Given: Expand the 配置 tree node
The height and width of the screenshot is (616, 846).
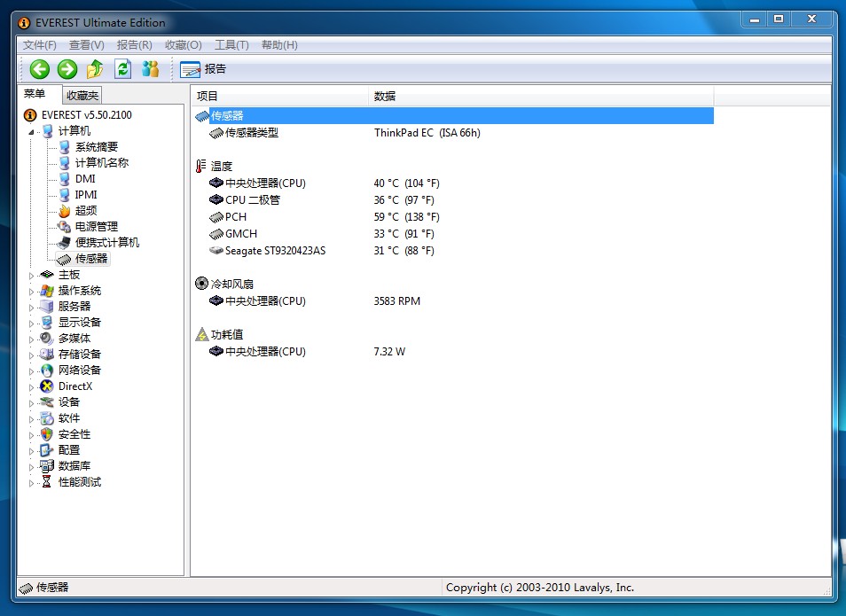Looking at the screenshot, I should click(31, 450).
